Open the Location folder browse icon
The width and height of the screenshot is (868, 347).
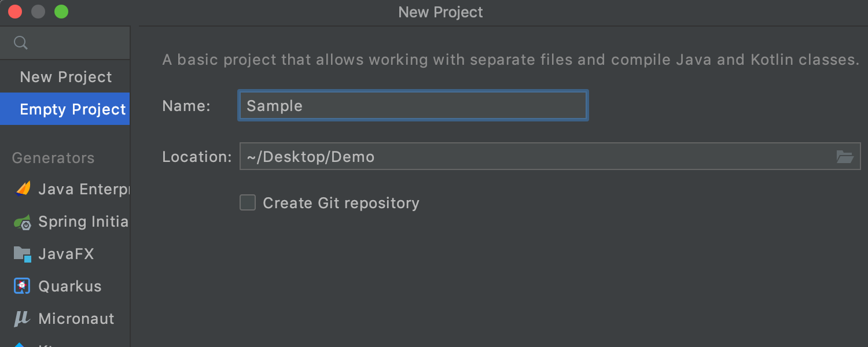tap(845, 157)
